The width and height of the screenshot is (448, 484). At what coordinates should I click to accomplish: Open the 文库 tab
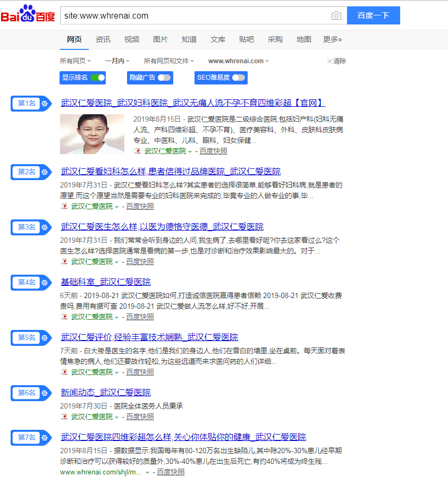[218, 39]
